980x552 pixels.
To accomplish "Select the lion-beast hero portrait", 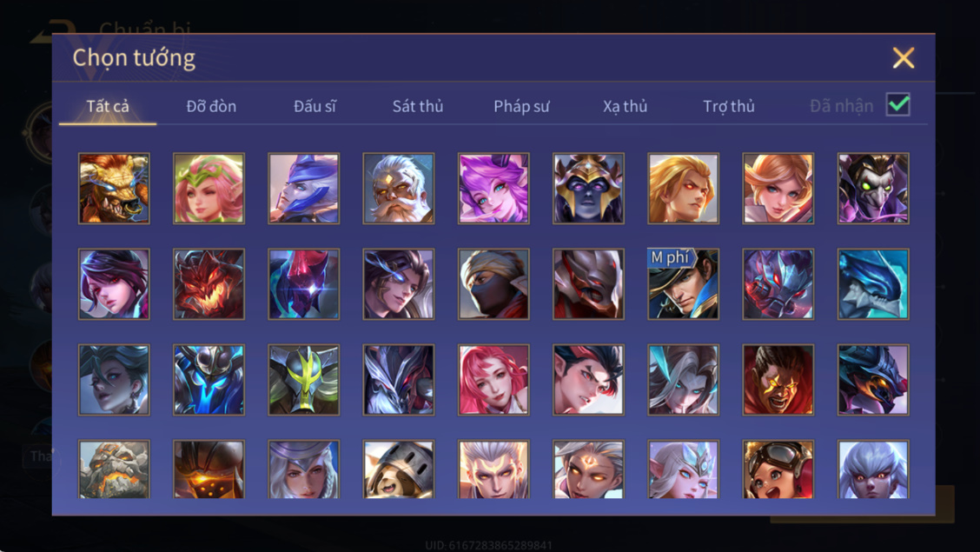I will coord(114,188).
